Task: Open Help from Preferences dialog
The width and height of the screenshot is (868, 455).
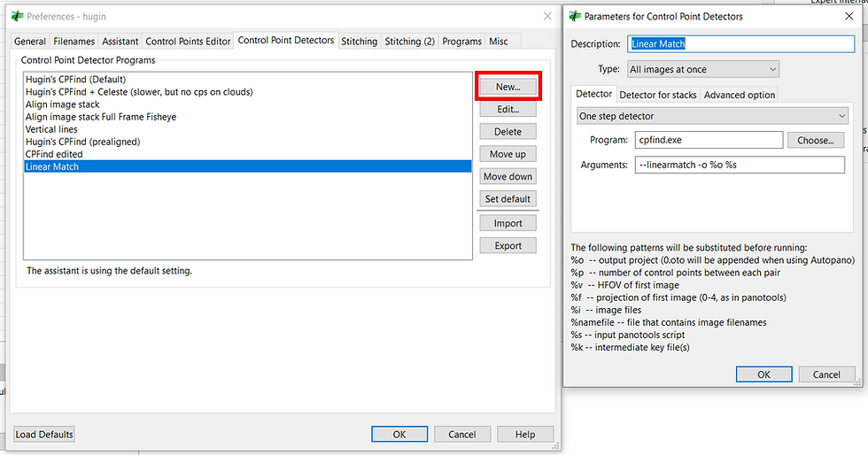Action: click(x=524, y=435)
